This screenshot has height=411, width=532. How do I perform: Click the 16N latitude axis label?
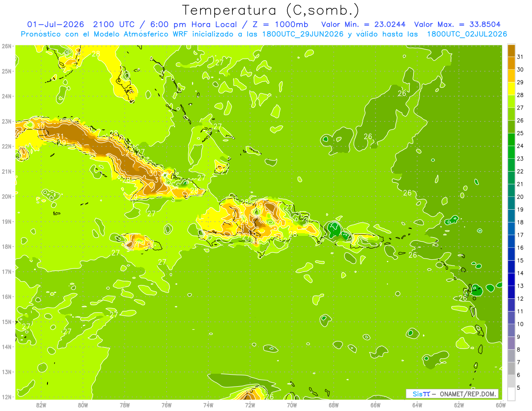click(6, 297)
